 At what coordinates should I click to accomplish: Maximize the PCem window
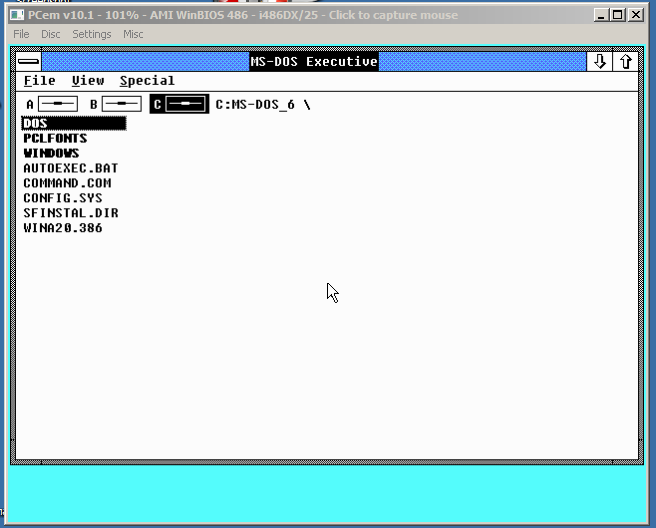(x=618, y=15)
